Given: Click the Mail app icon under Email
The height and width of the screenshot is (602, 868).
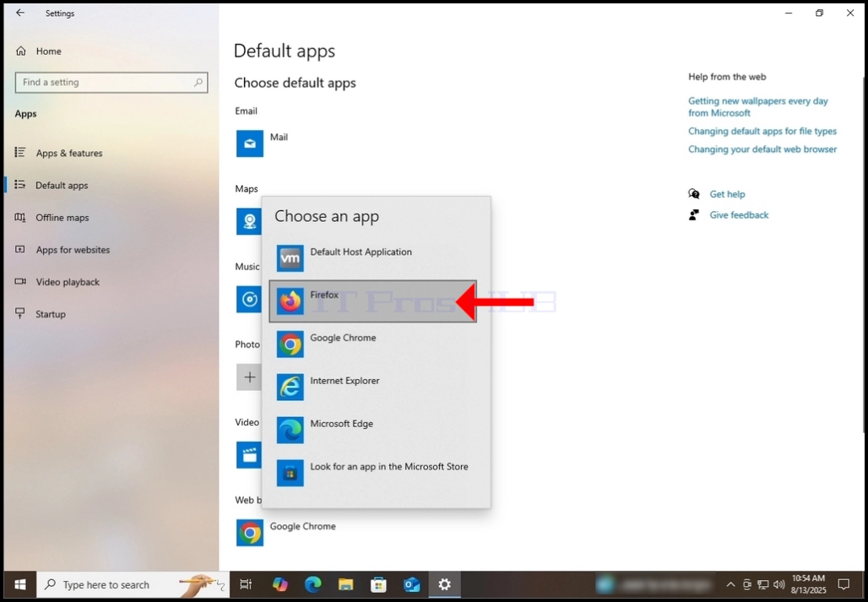Looking at the screenshot, I should 250,144.
